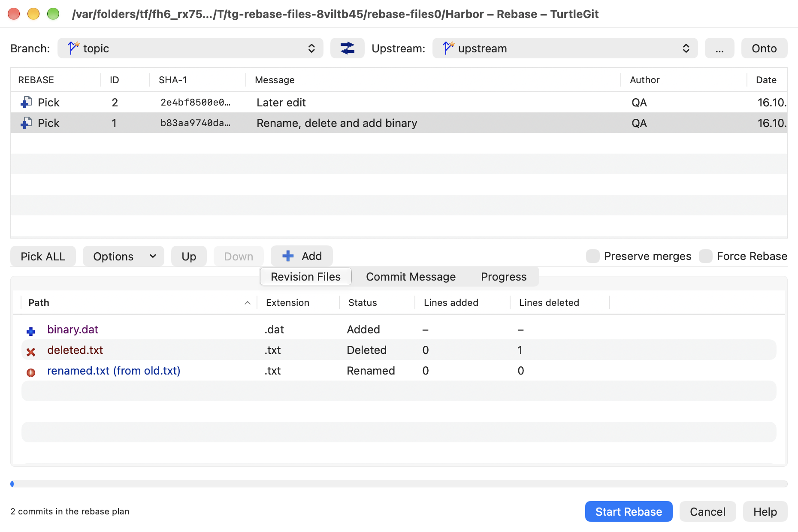The width and height of the screenshot is (798, 532).
Task: Click the Pick icon for Rename, delete commit
Action: tap(26, 123)
